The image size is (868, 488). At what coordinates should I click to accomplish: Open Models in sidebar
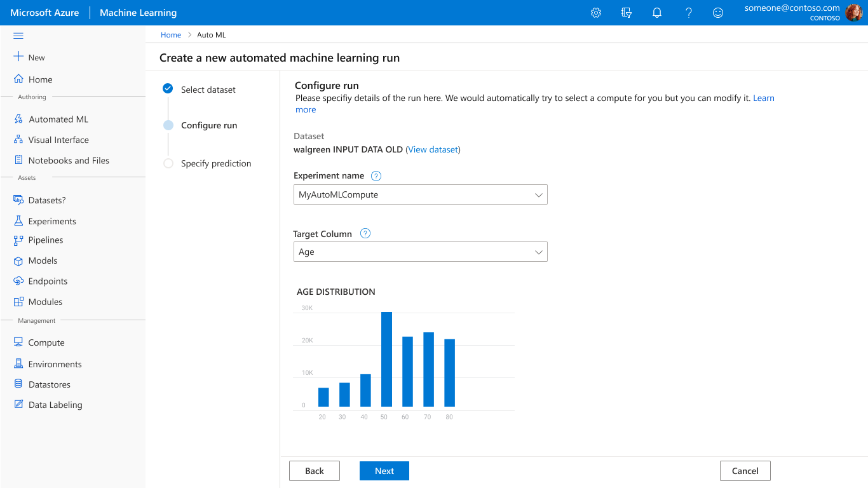pos(43,261)
